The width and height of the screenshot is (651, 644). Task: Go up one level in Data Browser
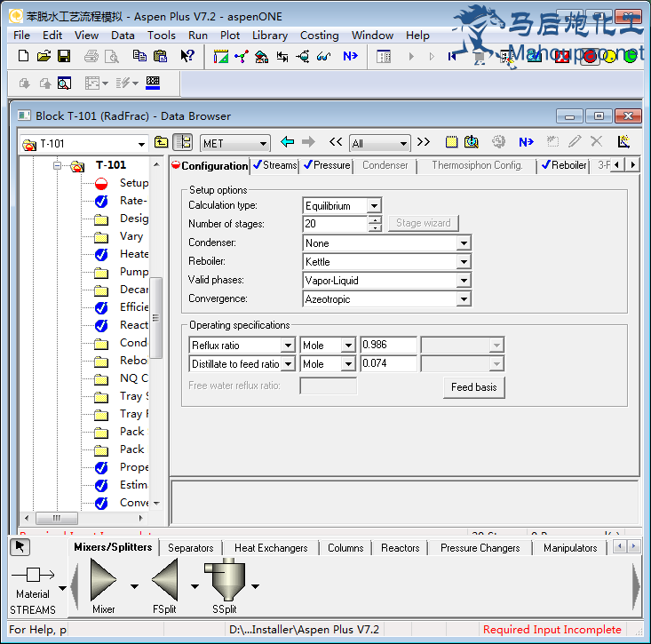(x=161, y=142)
